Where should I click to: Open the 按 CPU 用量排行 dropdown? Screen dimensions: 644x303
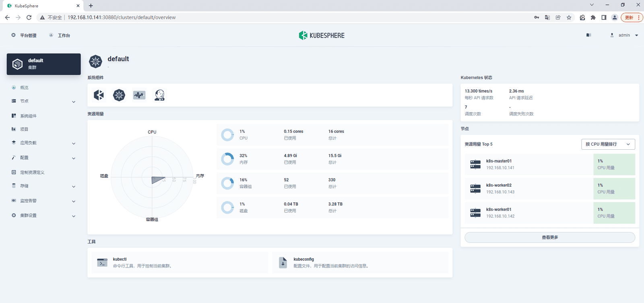(x=608, y=144)
